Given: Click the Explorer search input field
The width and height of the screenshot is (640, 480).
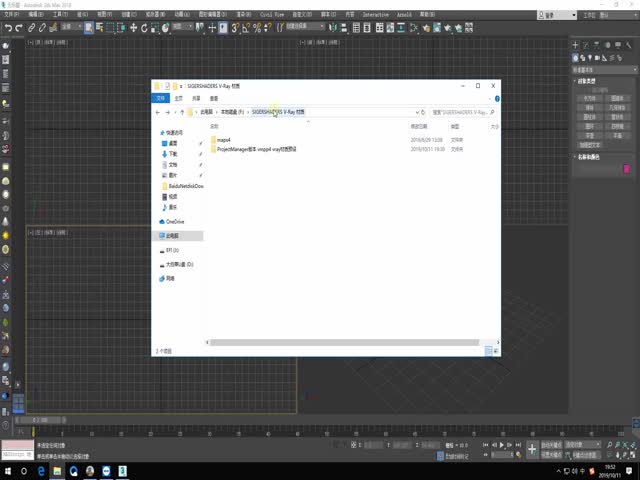Looking at the screenshot, I should coord(462,113).
